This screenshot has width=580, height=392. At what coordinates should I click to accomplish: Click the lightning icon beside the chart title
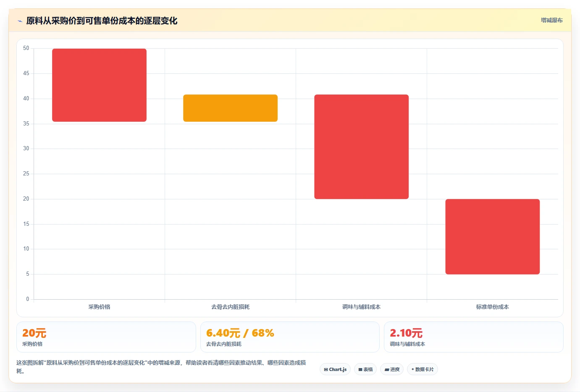point(20,21)
